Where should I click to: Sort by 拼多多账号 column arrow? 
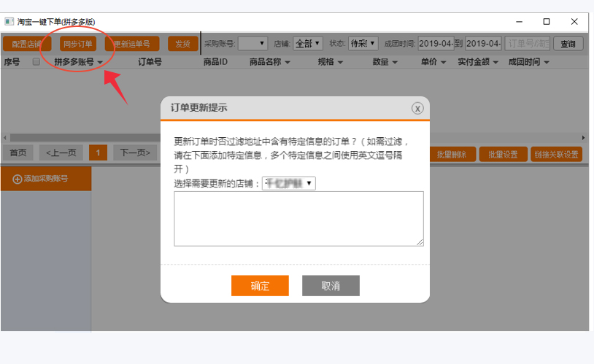click(100, 62)
